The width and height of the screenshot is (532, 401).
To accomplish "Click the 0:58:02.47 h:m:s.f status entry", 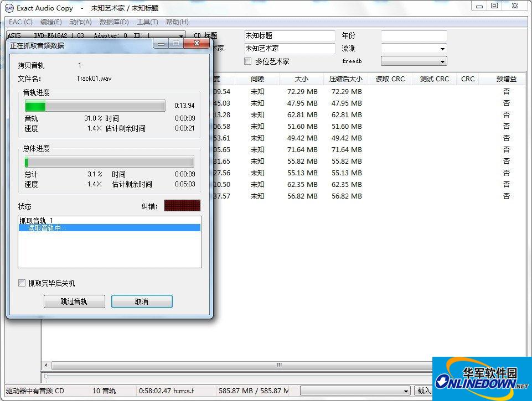I will coord(166,390).
